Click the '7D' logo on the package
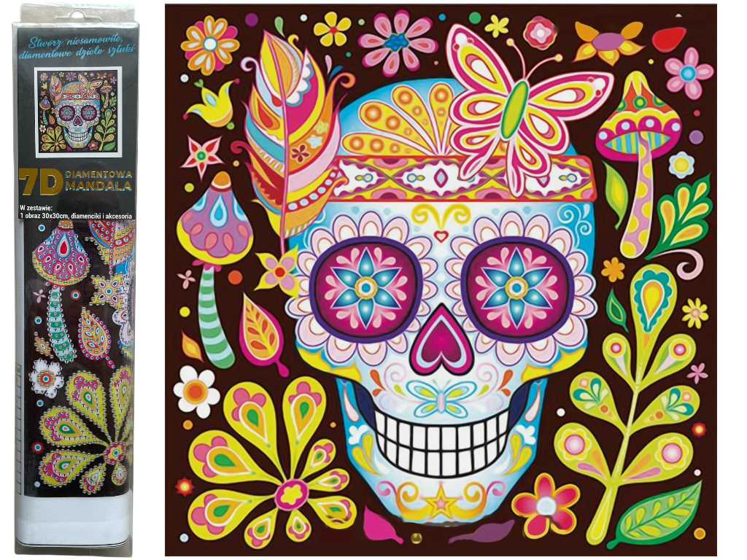 41,182
